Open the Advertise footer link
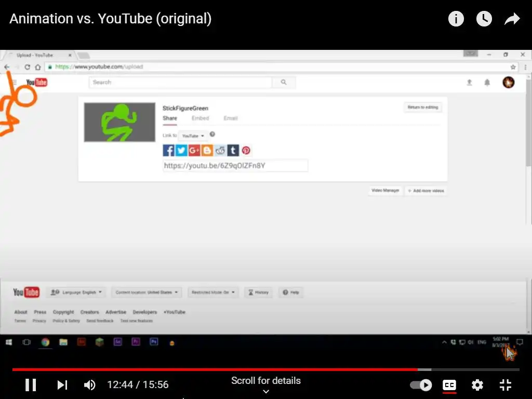 (116, 312)
